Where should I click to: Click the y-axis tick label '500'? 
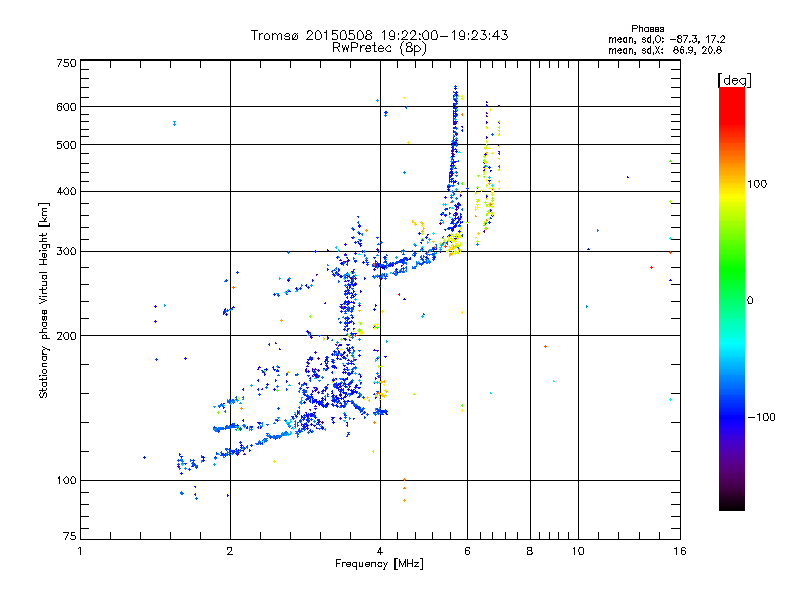[67, 145]
